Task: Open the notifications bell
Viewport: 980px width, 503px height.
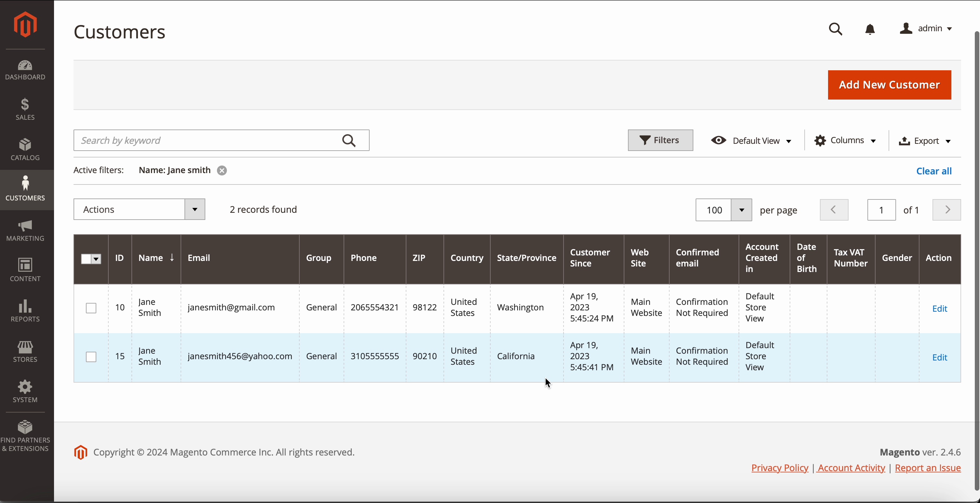Action: tap(870, 29)
